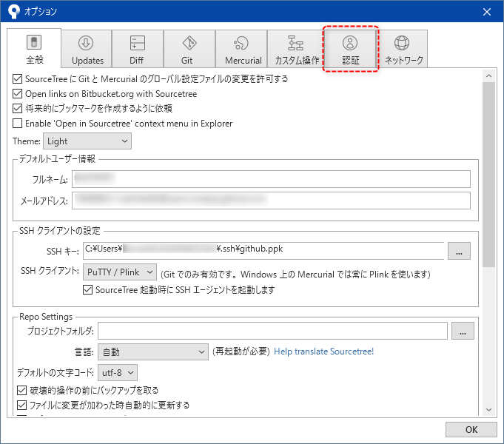The image size is (504, 444).
Task: Toggle Open links on Bitbucket.org with Sourcetree
Action: [x=17, y=94]
